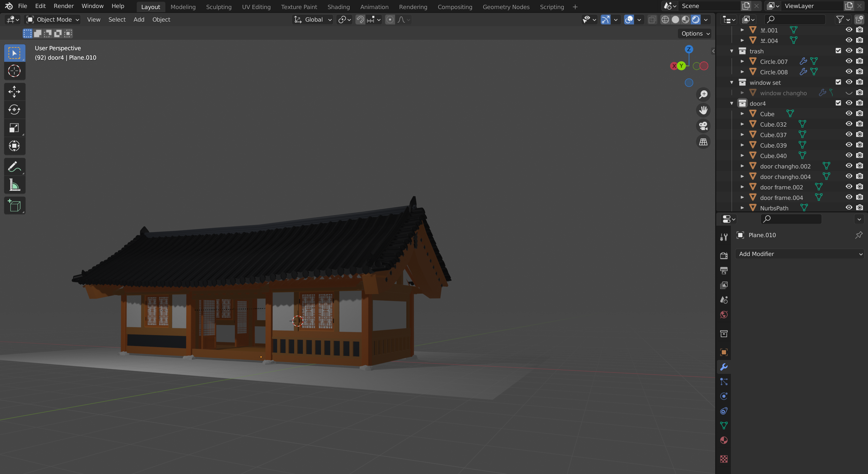Choose the Annotate pencil tool
868x474 pixels.
14,167
